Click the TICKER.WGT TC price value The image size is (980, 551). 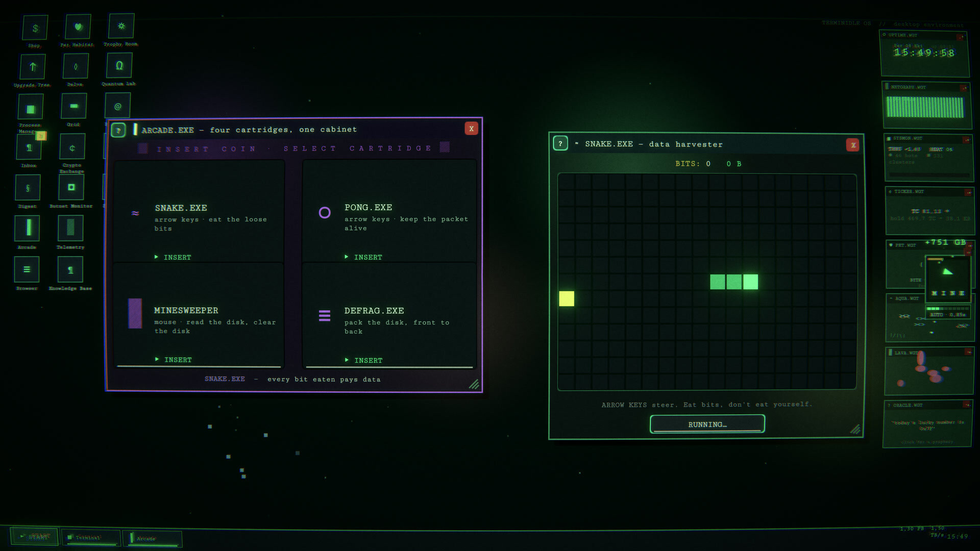pyautogui.click(x=930, y=211)
